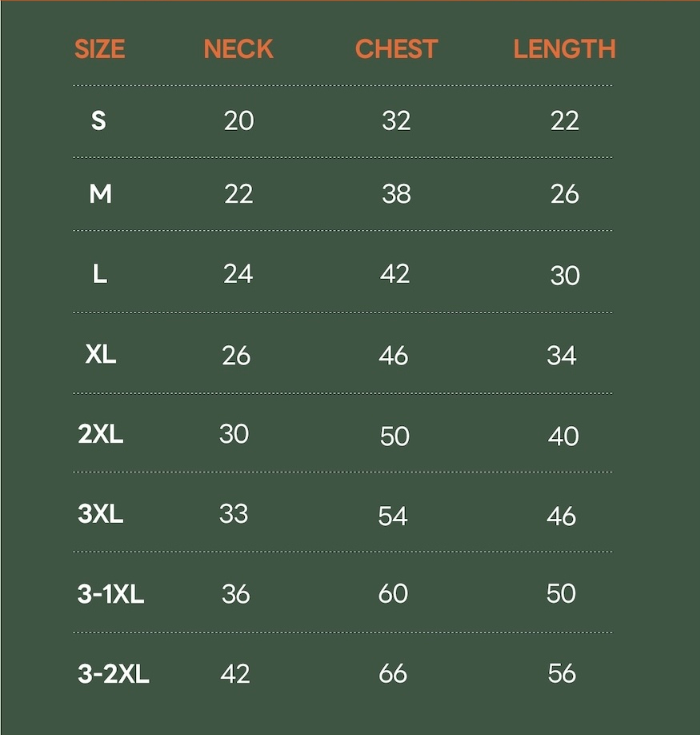Select the CHEST column header
Screen dimensions: 700x735
click(396, 49)
